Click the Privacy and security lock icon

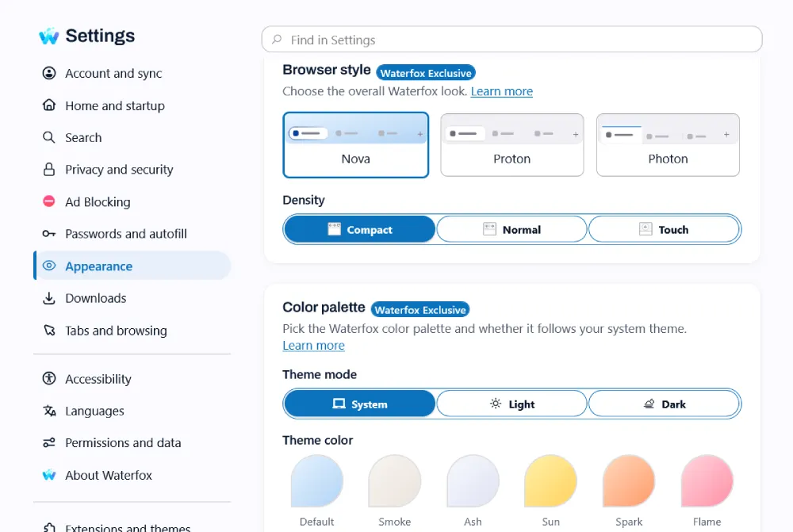tap(49, 170)
